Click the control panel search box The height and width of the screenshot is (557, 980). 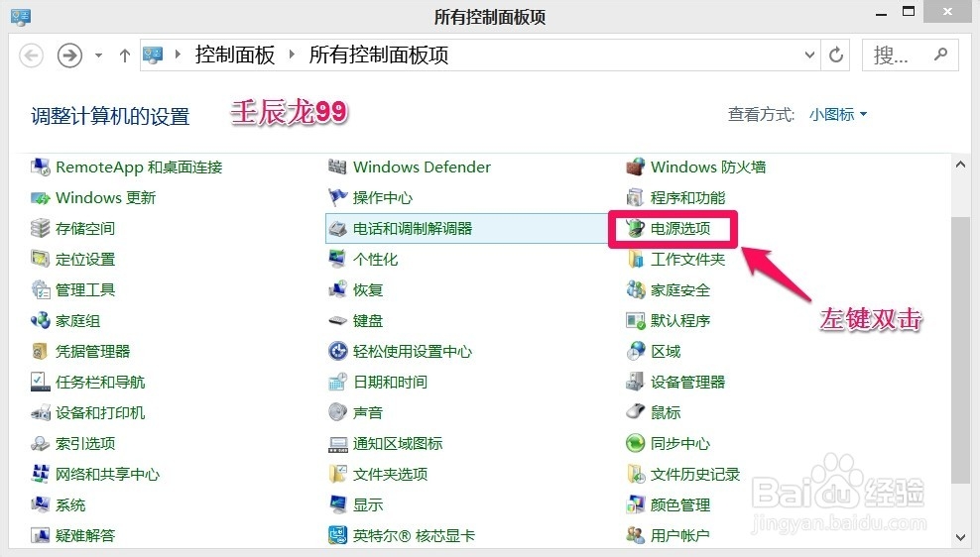tap(910, 55)
